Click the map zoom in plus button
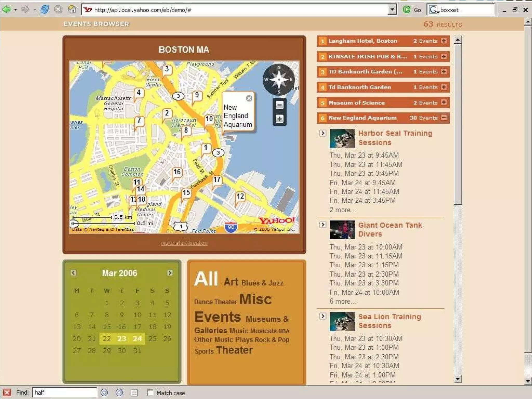The image size is (532, 399). (279, 119)
